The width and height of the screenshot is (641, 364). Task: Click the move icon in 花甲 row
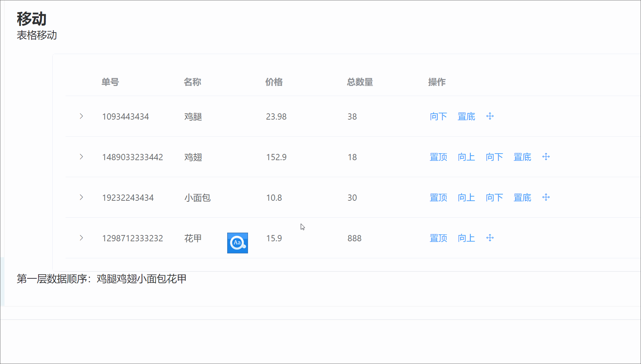click(x=490, y=238)
